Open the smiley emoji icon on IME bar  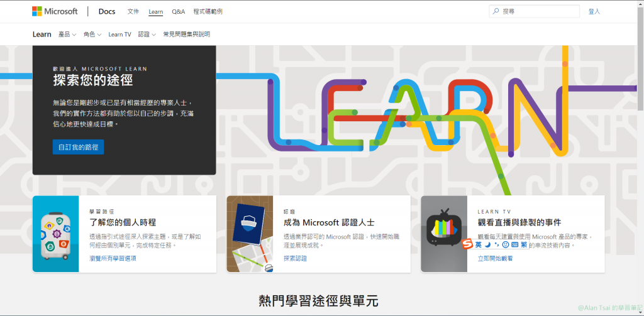point(506,244)
